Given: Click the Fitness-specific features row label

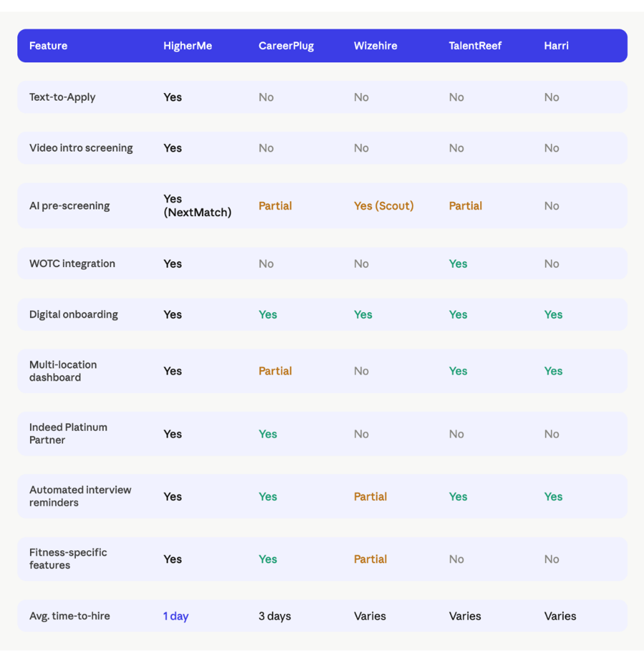Looking at the screenshot, I should pyautogui.click(x=68, y=559).
